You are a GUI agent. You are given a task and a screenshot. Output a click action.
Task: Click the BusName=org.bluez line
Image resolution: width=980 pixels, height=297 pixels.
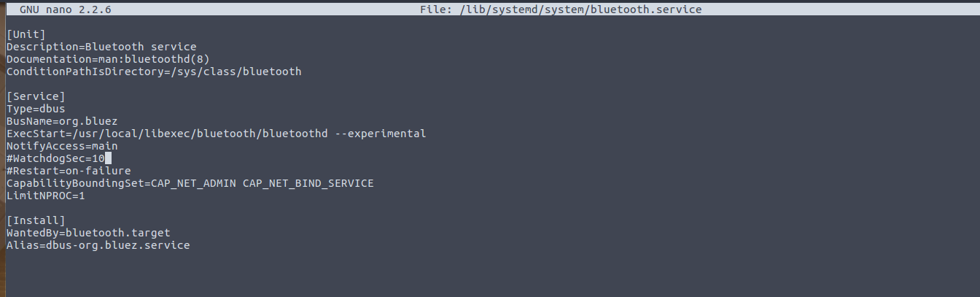point(62,121)
